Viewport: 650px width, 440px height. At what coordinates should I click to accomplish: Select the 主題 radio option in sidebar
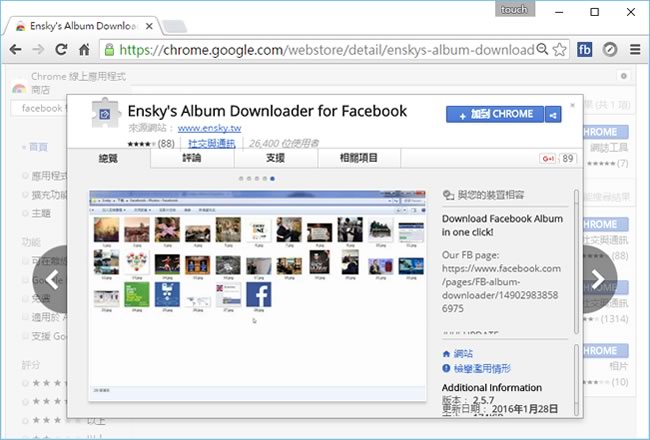(26, 213)
